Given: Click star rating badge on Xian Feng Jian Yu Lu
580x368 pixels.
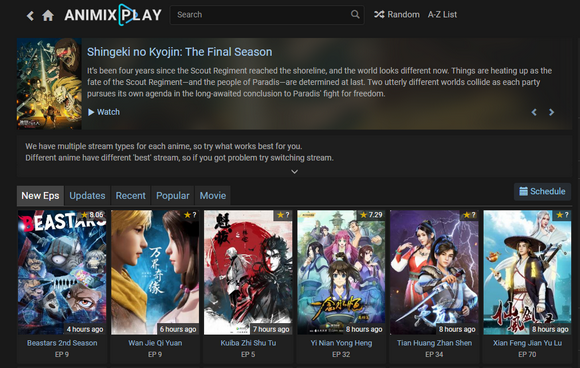Looking at the screenshot, I should (563, 215).
